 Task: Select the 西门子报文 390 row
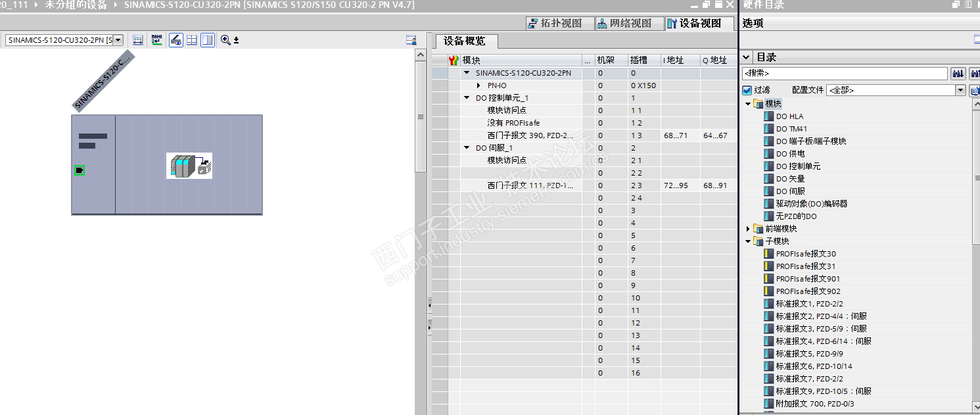coord(585,135)
